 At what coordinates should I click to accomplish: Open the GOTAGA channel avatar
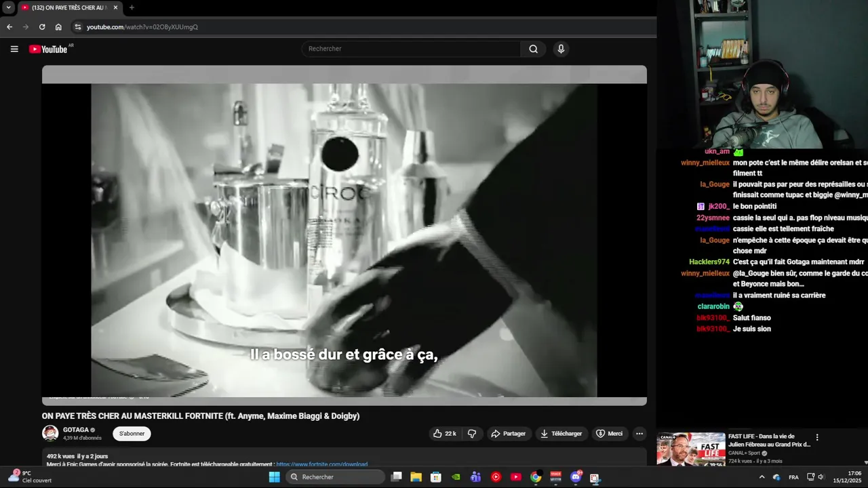(x=50, y=434)
